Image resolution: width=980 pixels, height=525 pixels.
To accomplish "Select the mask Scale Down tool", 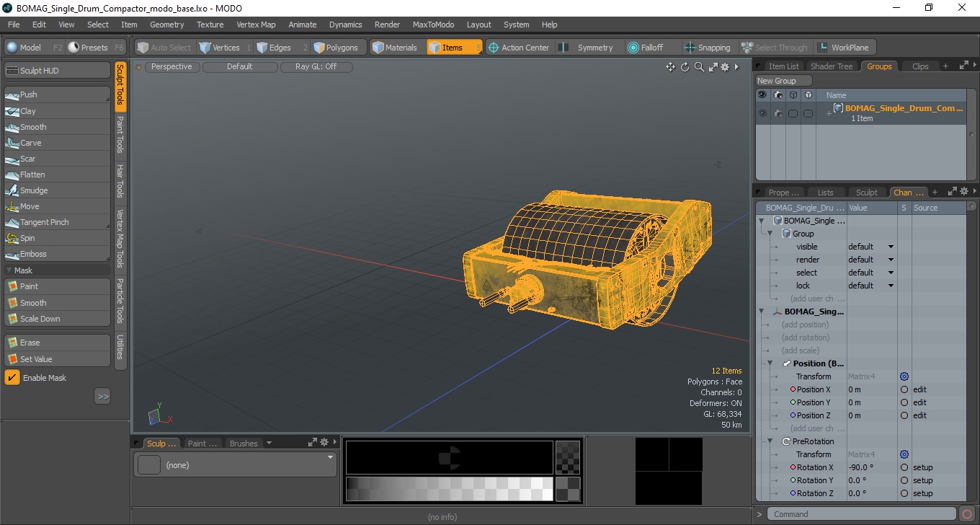I will tap(57, 319).
